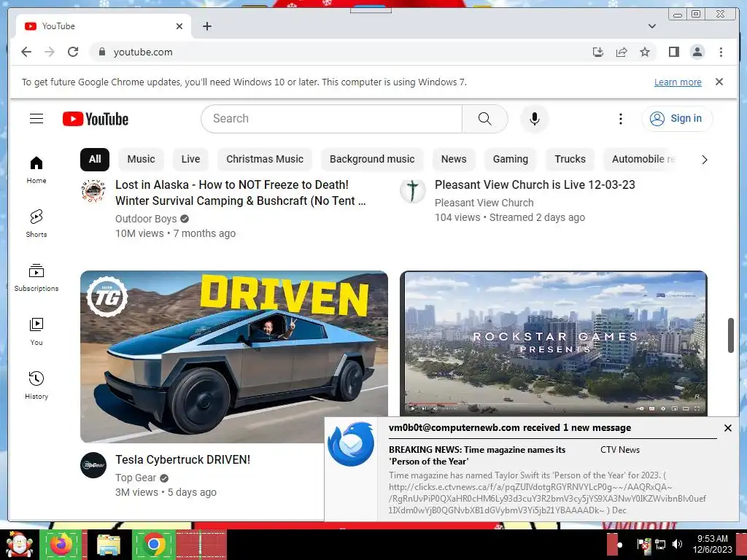Click the YouTube browser tab
This screenshot has width=747, height=560.
[104, 26]
